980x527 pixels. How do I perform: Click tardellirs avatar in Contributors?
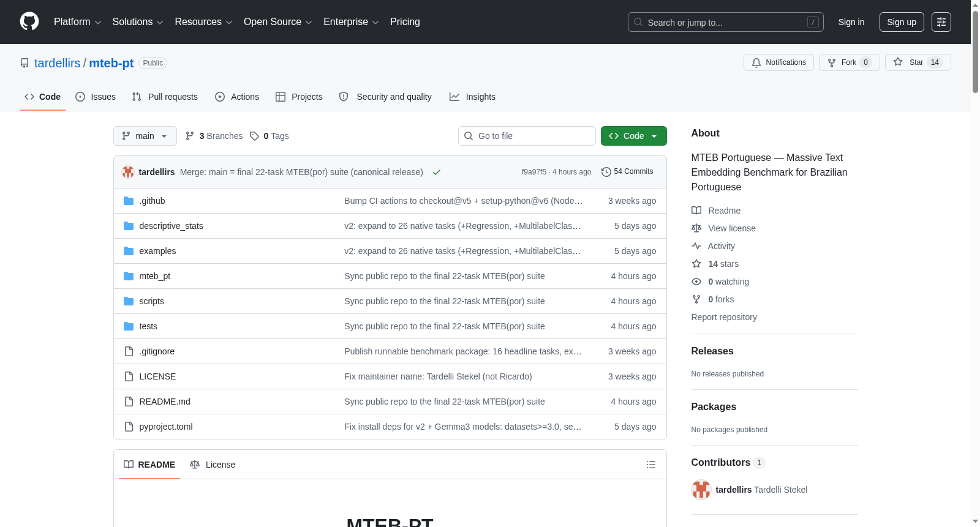pyautogui.click(x=701, y=490)
